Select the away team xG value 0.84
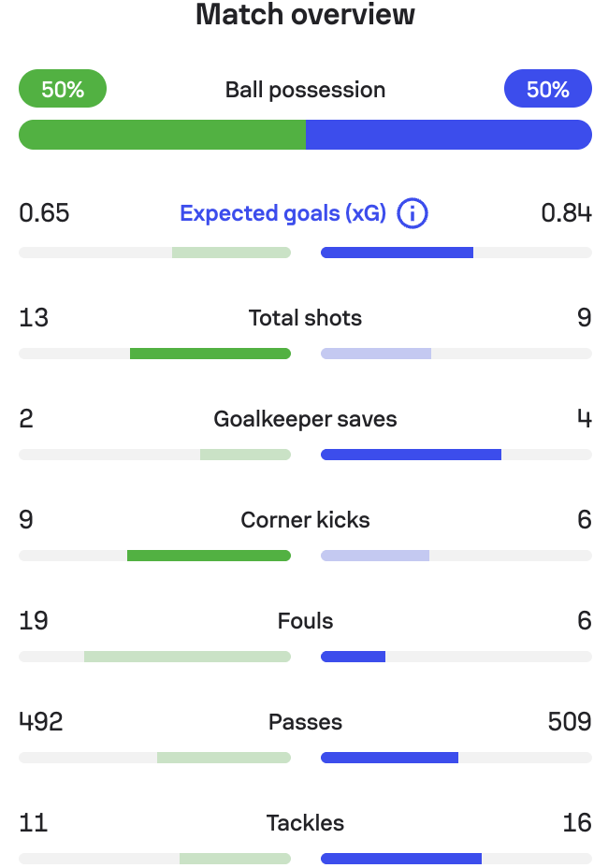Image resolution: width=608 pixels, height=868 pixels. pyautogui.click(x=564, y=213)
